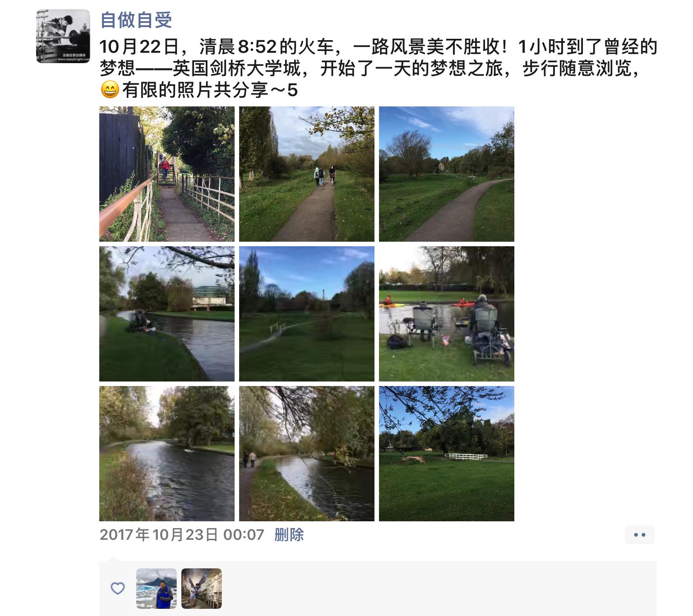The image size is (693, 616).
Task: Open the white footbridge meadow photo
Action: point(447,454)
